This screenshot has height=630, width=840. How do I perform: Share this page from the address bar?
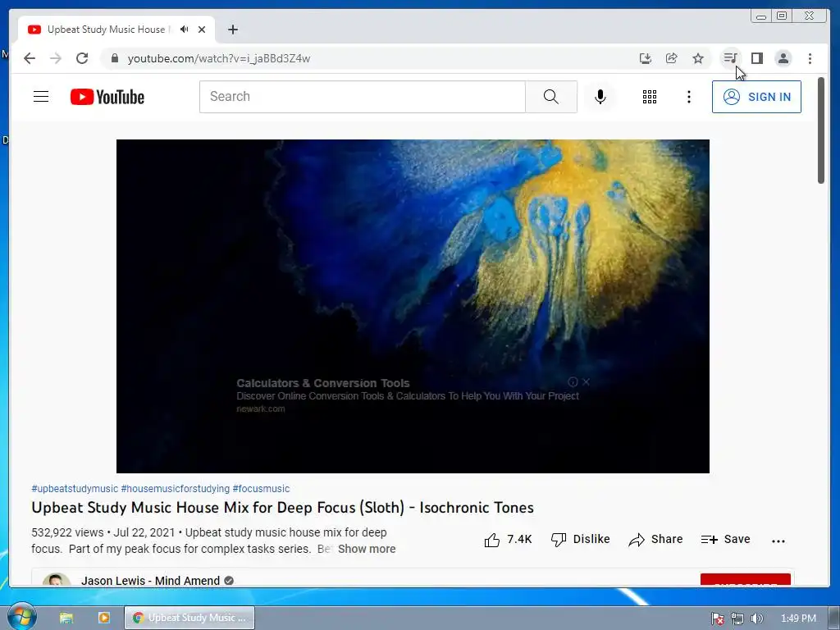point(672,58)
